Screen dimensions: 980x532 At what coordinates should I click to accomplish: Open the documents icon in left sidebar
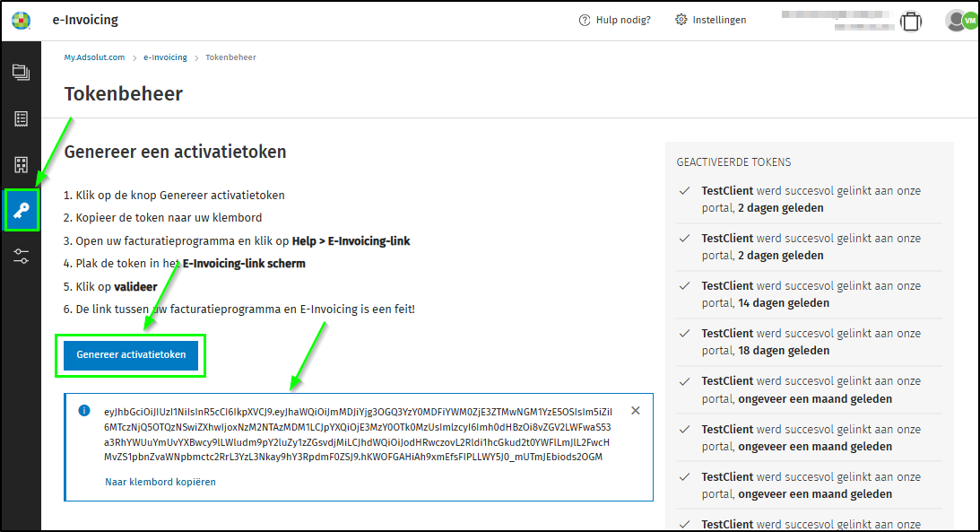pyautogui.click(x=21, y=73)
